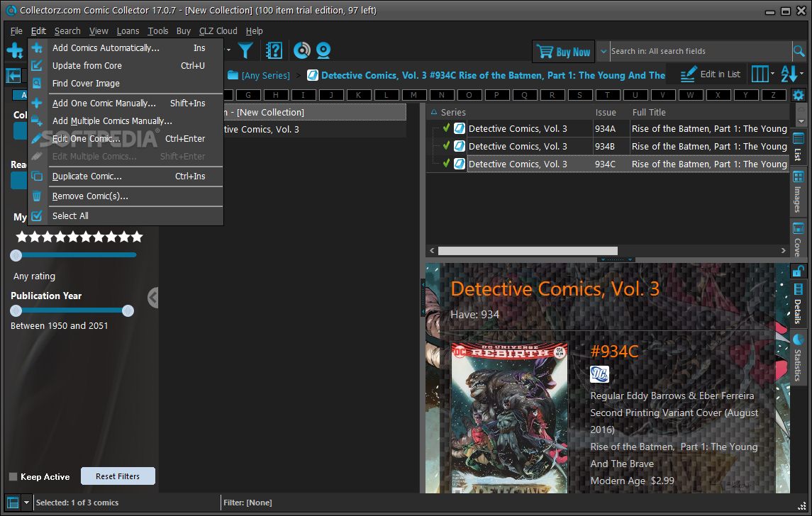Open the A-Z sort order dropdown
This screenshot has width=812, height=516.
(792, 74)
